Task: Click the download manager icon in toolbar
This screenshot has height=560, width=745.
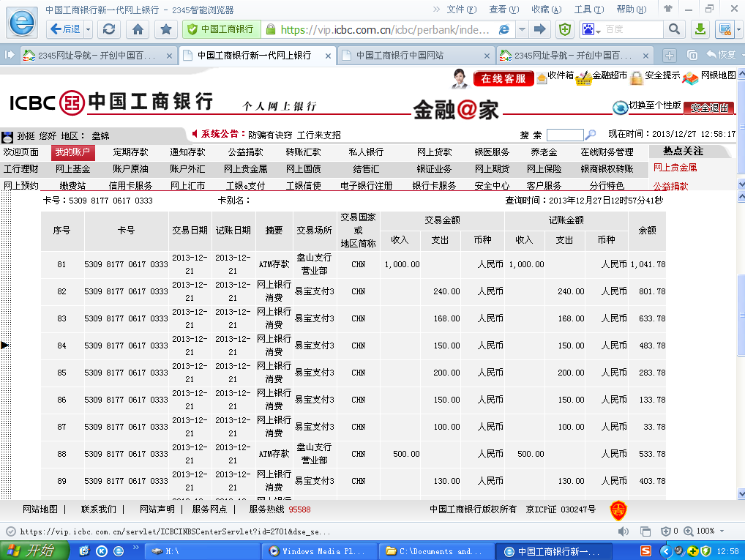Action: pyautogui.click(x=700, y=29)
